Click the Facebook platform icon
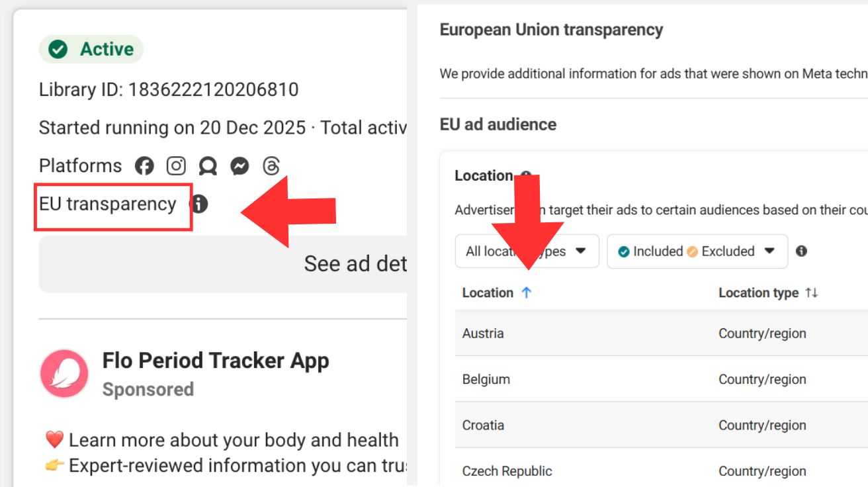The image size is (868, 487). coord(144,166)
